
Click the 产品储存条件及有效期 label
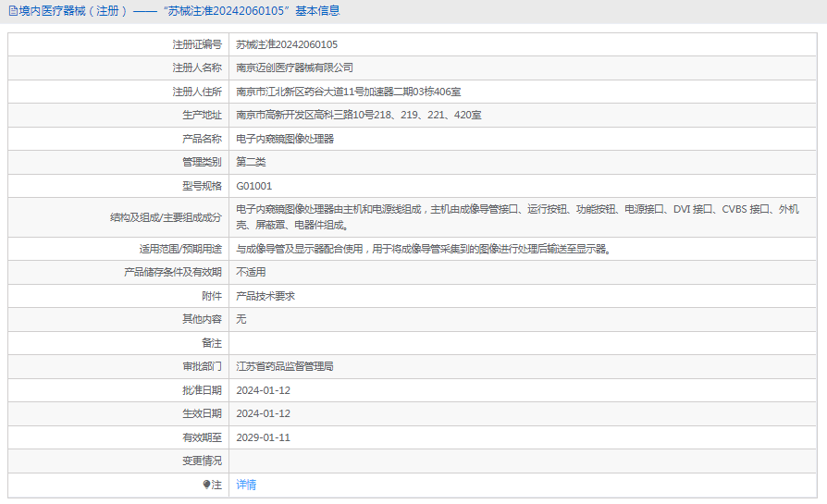(x=172, y=272)
